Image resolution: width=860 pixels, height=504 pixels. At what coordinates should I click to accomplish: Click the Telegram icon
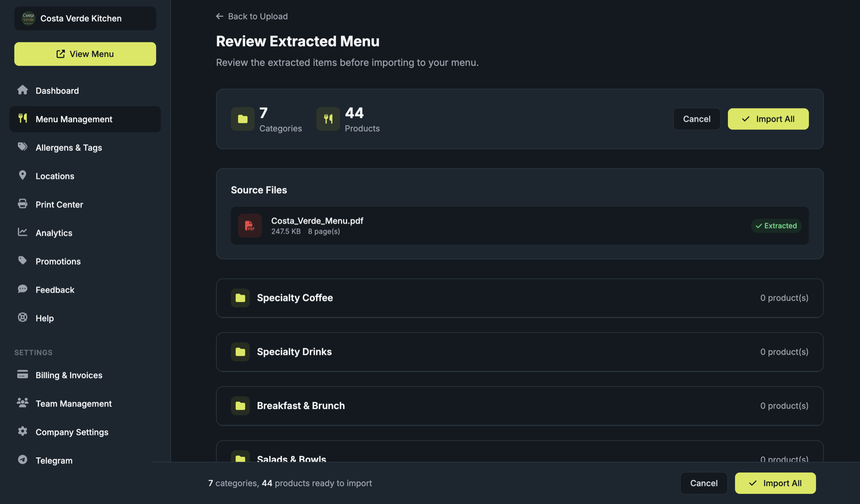tap(22, 459)
